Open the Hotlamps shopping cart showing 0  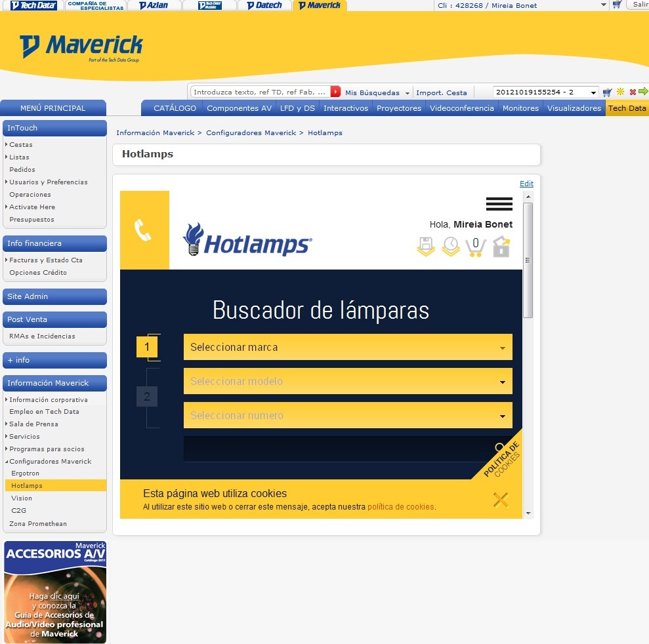(x=475, y=247)
